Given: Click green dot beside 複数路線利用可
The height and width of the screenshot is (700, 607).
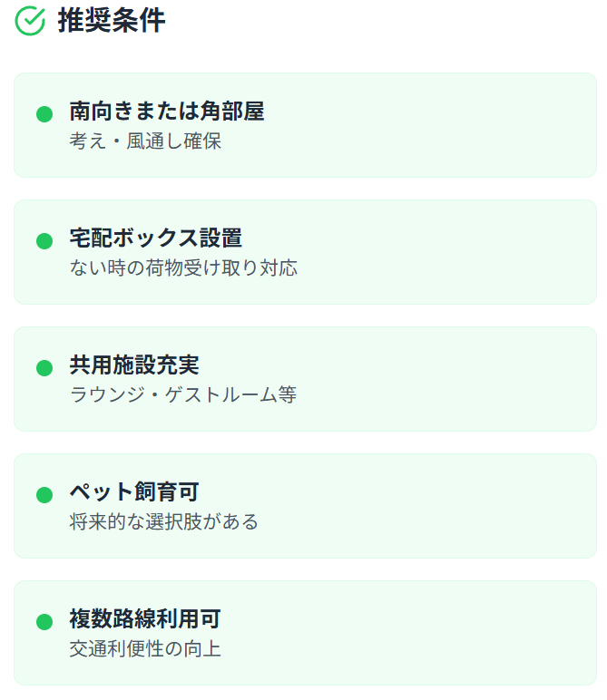Looking at the screenshot, I should (44, 621).
